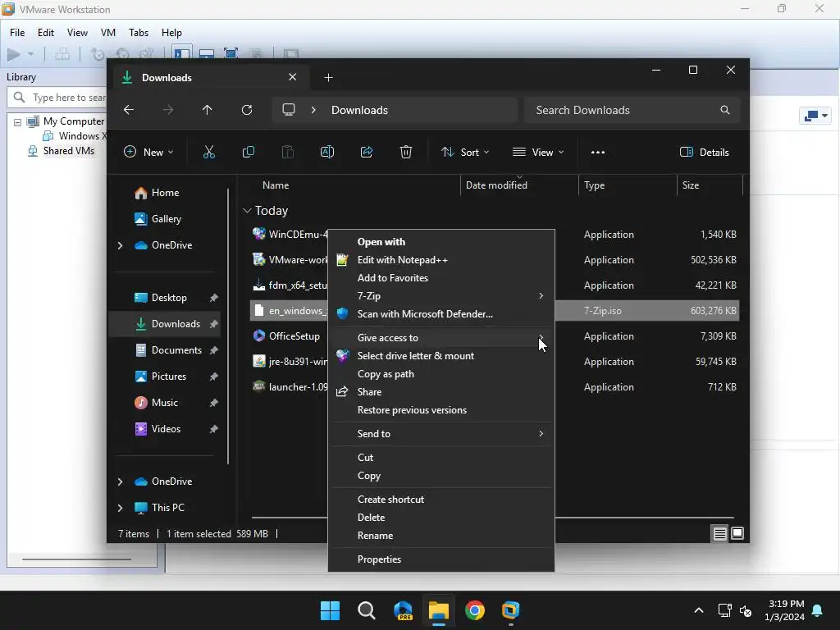Open VMware VM menu
This screenshot has width=840, height=630.
[108, 33]
